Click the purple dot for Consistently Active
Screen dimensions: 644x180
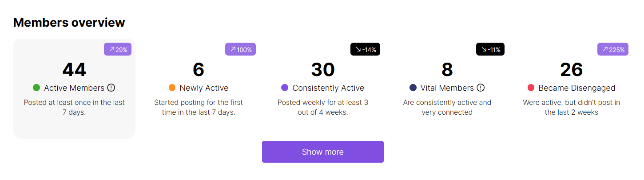coord(285,88)
